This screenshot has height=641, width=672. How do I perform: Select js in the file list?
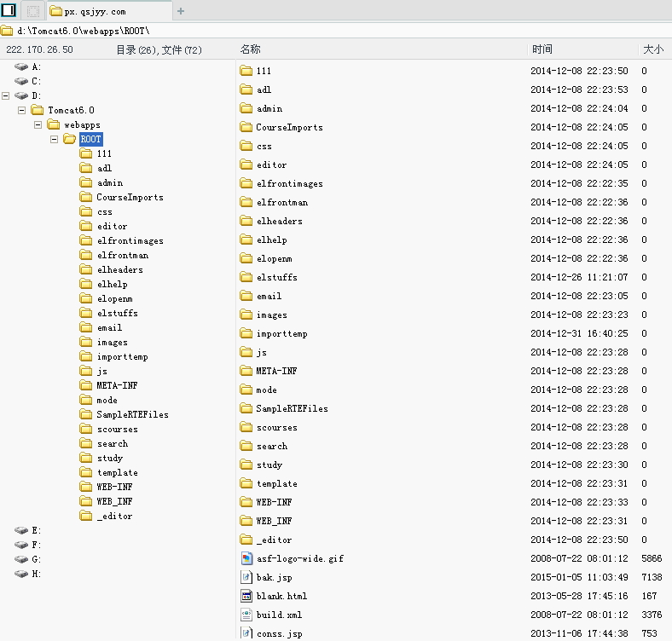pyautogui.click(x=262, y=352)
